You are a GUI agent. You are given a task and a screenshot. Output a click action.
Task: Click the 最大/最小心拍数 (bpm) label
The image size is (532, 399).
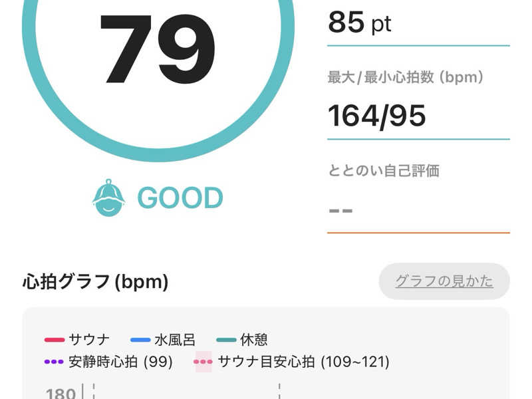[x=406, y=77]
